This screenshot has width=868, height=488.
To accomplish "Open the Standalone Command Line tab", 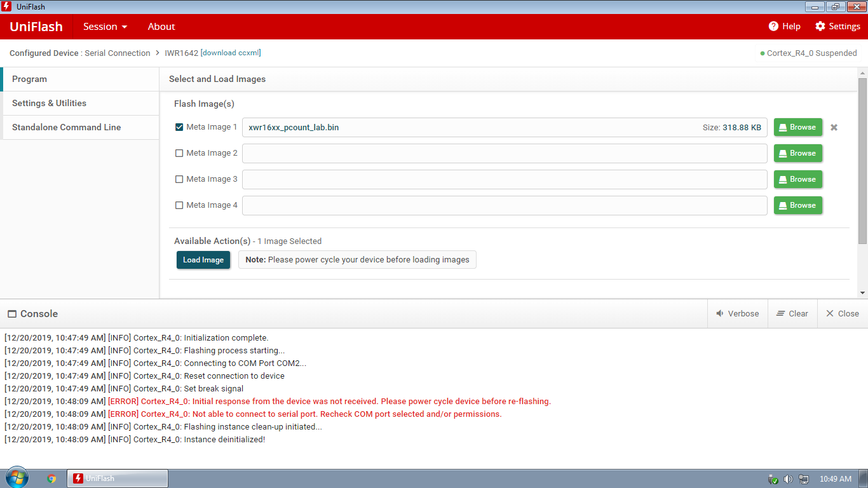I will [79, 128].
